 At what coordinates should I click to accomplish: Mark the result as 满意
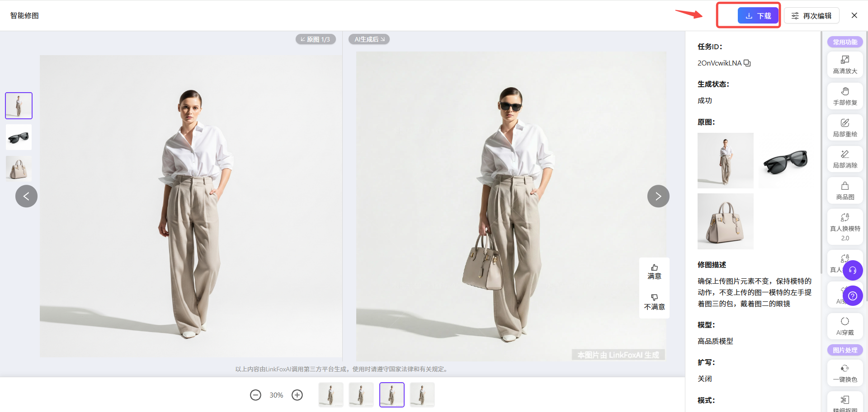[654, 272]
